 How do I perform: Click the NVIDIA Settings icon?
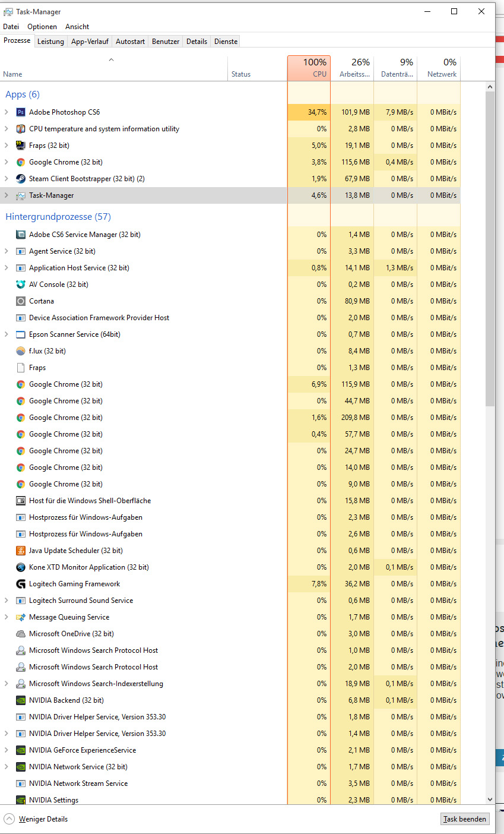click(21, 800)
